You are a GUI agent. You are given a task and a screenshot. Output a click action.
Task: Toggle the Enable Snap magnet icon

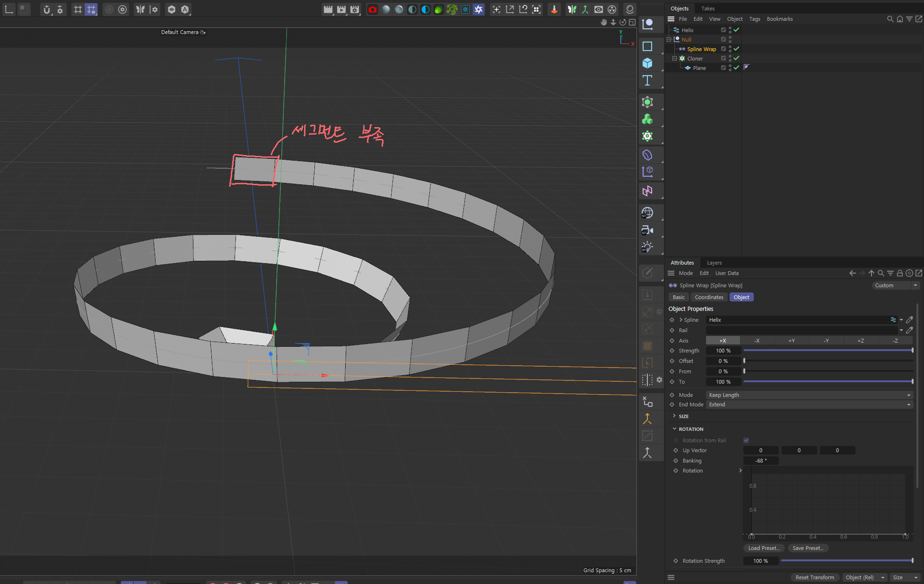[46, 9]
